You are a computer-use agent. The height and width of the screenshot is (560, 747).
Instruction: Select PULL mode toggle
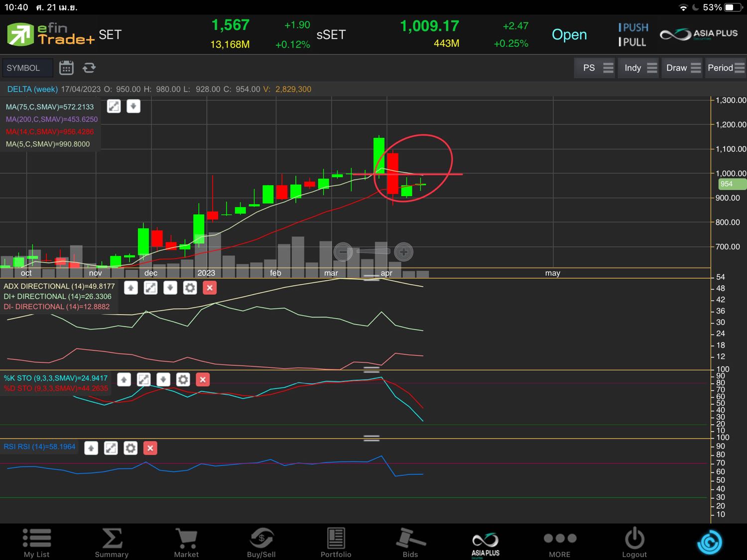[x=632, y=42]
